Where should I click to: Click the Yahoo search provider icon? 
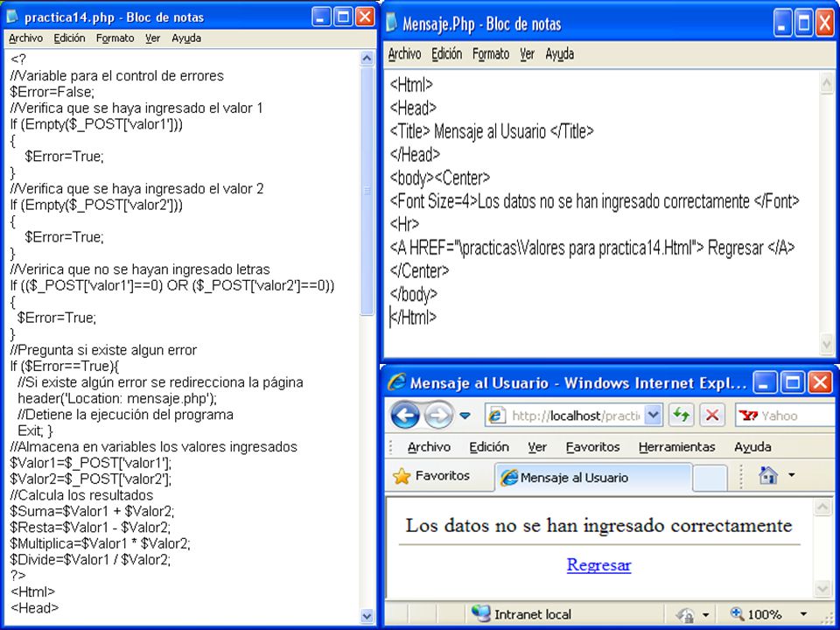click(748, 415)
